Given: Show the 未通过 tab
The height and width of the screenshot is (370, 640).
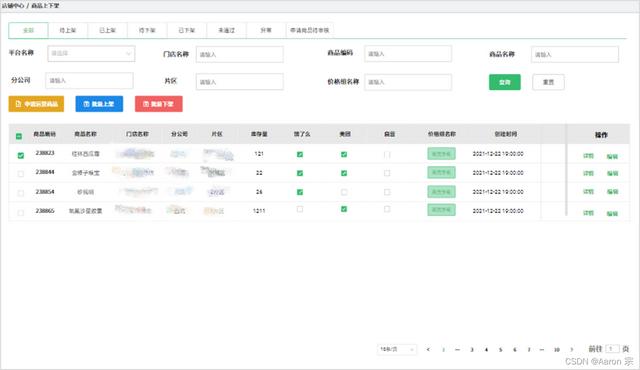Looking at the screenshot, I should pos(226,30).
